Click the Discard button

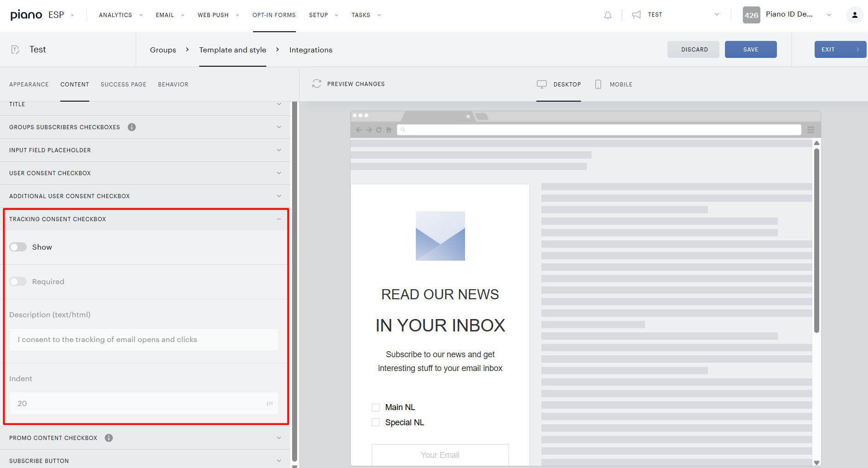694,49
